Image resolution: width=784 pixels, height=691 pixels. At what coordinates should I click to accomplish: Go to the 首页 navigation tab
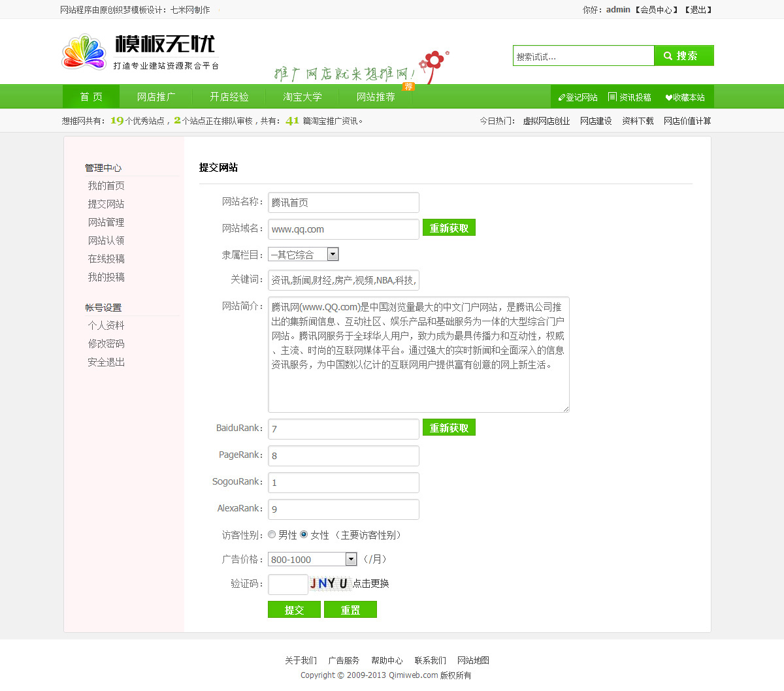tap(91, 97)
